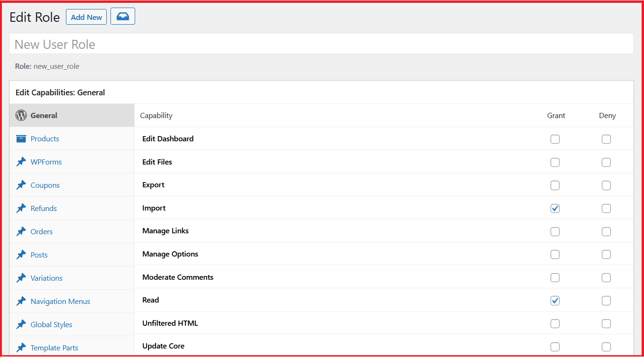
Task: Click the Capability column header
Action: [x=156, y=116]
